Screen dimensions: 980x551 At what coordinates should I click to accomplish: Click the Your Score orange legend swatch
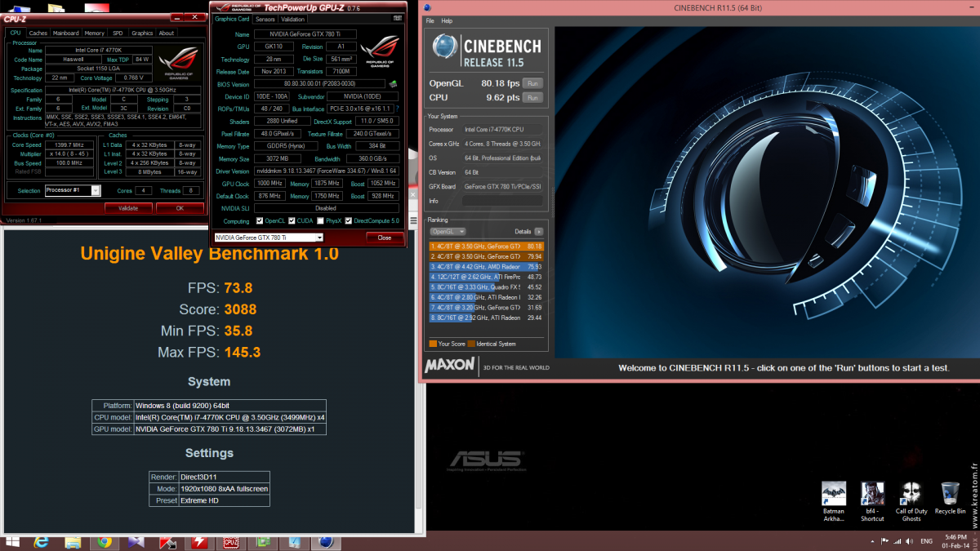click(433, 344)
